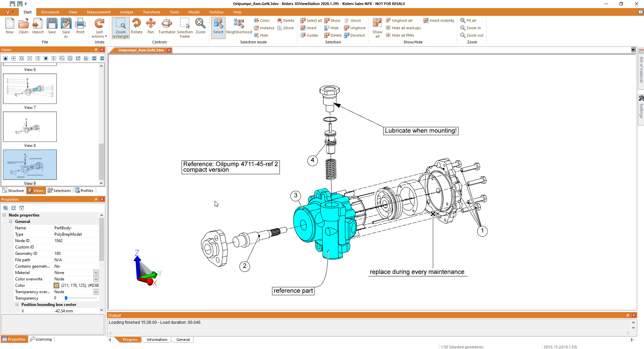Hide all PMIs

[x=400, y=35]
